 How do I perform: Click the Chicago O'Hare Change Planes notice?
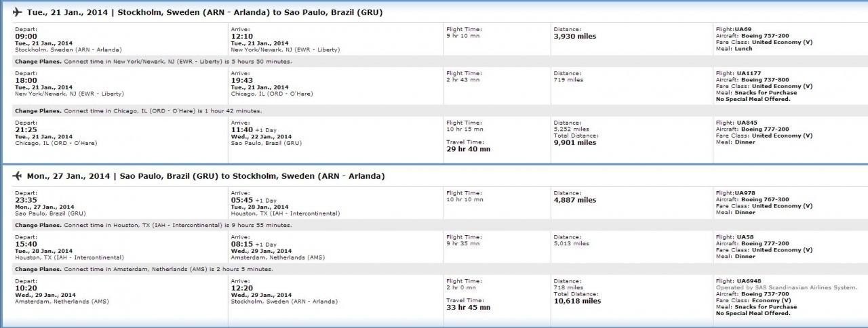point(138,110)
